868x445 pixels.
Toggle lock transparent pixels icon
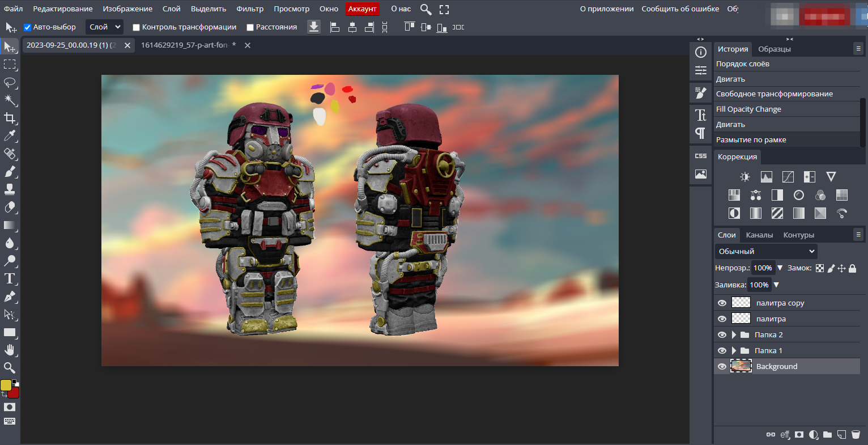820,268
